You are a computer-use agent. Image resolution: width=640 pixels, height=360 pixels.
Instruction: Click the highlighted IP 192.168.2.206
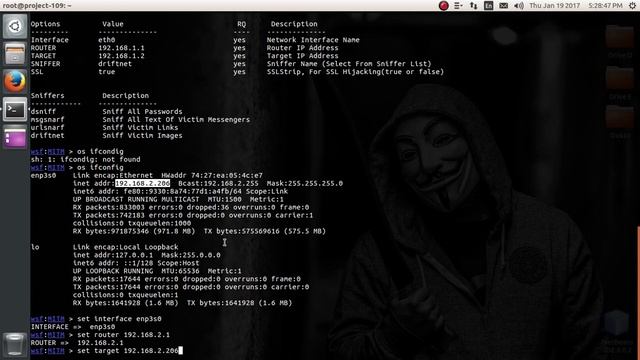pos(142,183)
